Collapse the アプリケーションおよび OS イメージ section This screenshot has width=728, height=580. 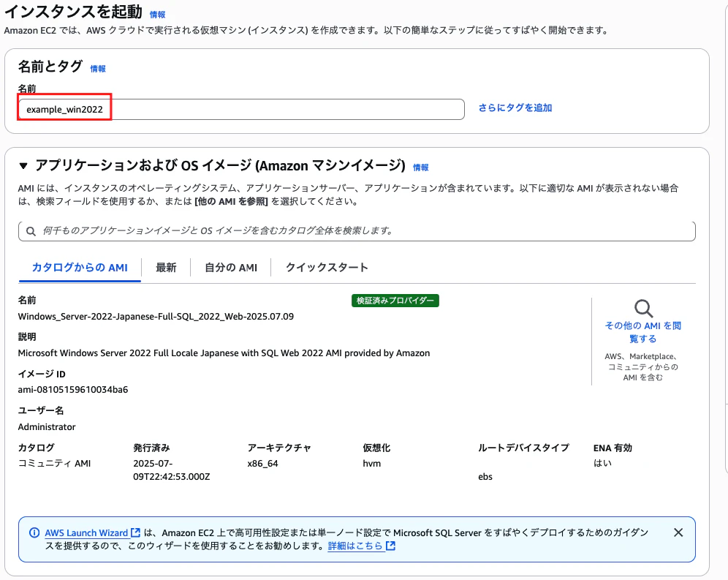coord(23,165)
